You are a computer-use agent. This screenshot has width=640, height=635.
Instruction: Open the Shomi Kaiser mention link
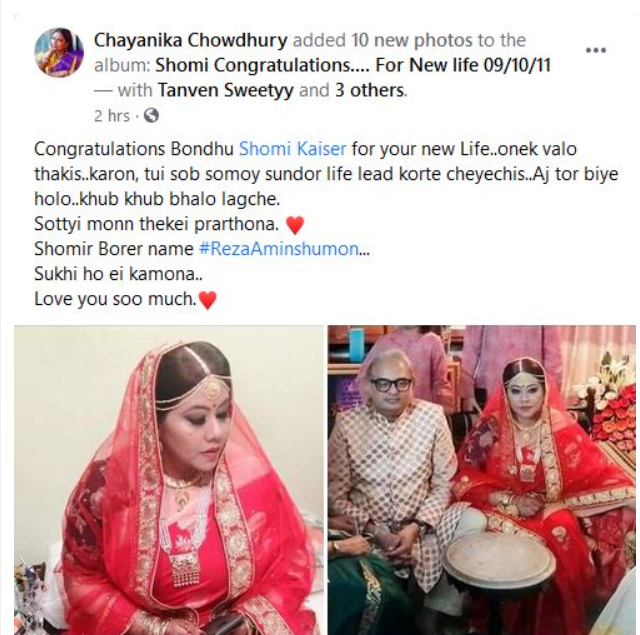click(292, 149)
